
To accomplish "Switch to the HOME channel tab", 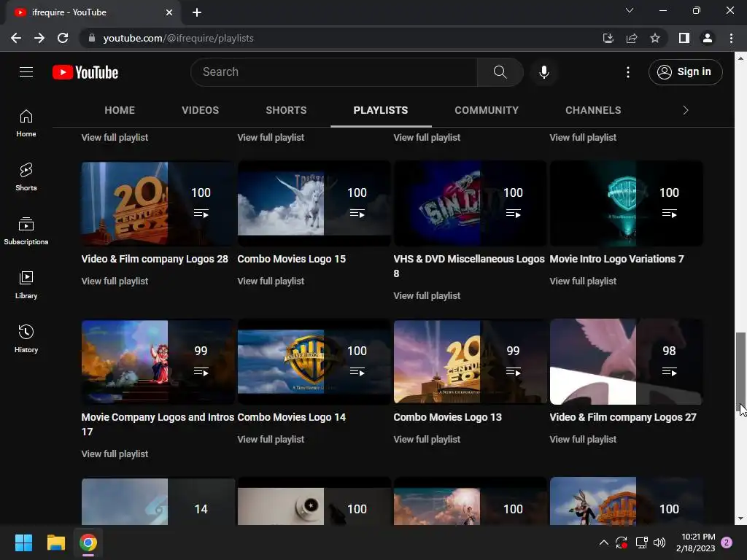I will click(x=120, y=110).
